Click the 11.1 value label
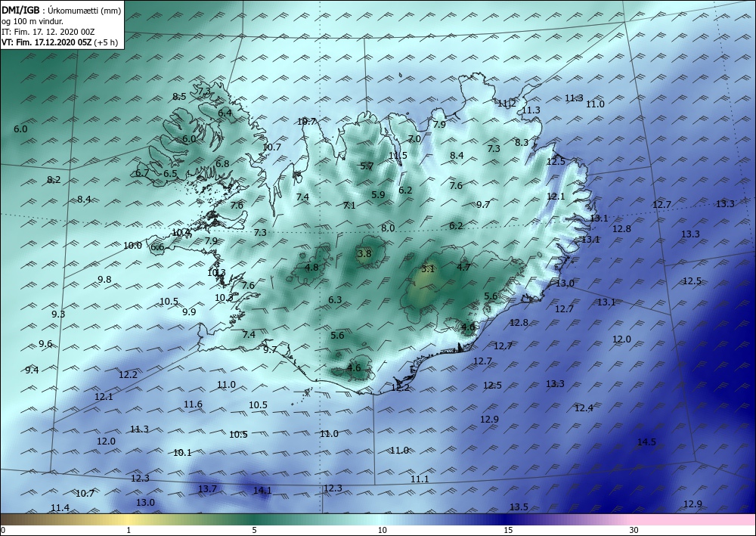756x536 pixels. pos(420,479)
